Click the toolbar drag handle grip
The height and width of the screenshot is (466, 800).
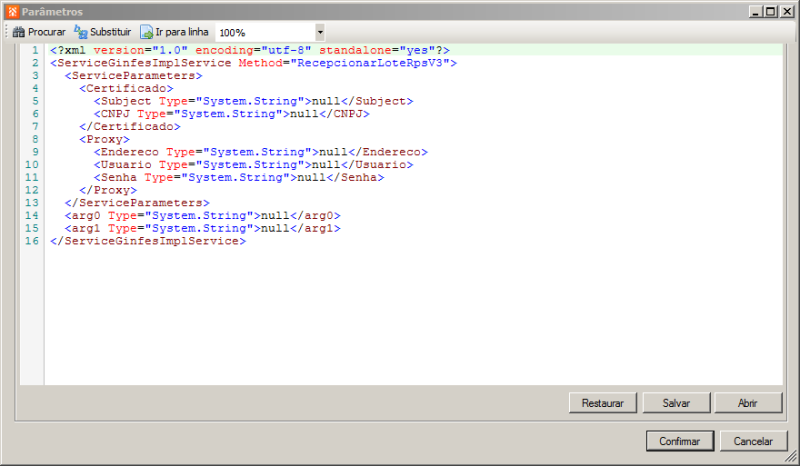[7, 32]
